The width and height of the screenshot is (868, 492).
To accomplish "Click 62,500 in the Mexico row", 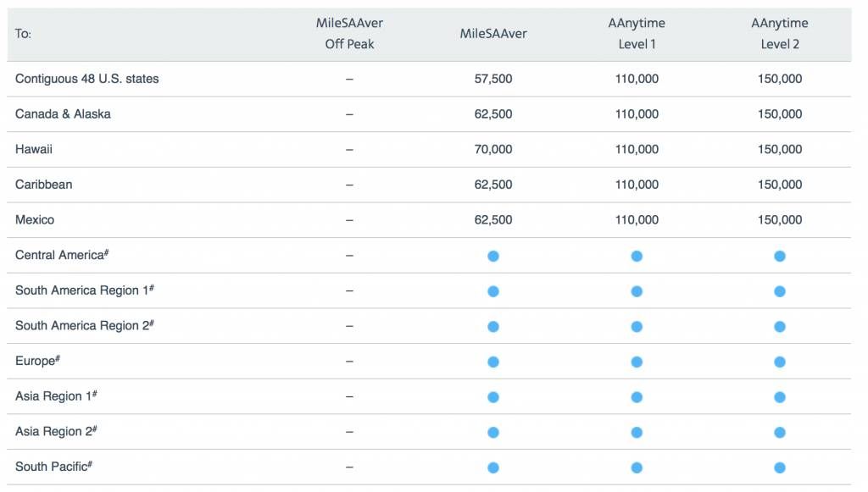I will click(x=493, y=220).
